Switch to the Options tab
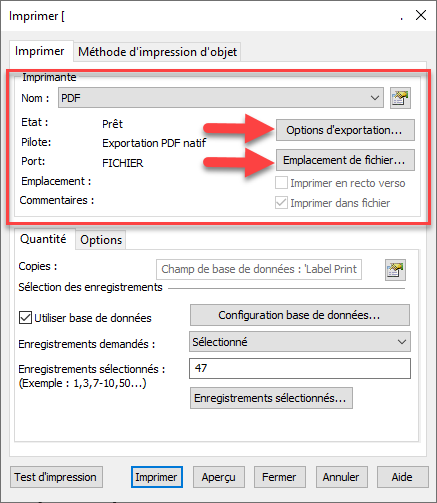This screenshot has height=503, width=437. click(x=101, y=240)
